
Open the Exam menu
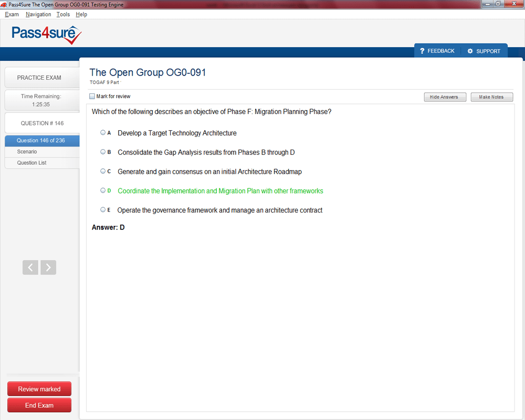click(12, 15)
